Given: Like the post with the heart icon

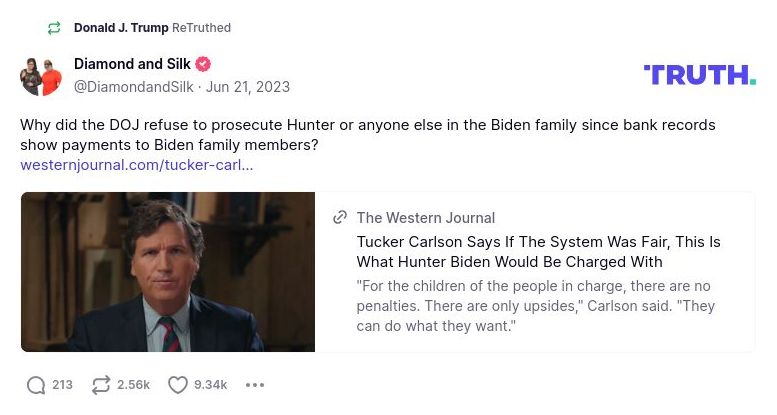Looking at the screenshot, I should 178,385.
